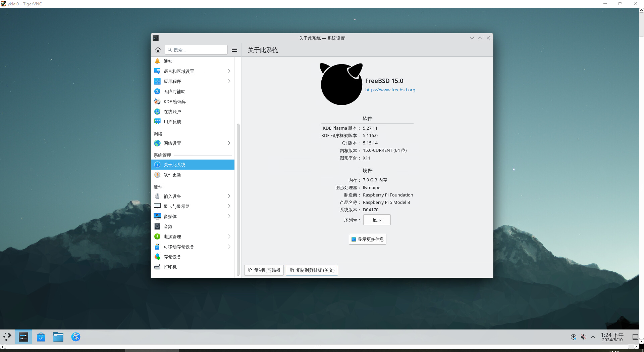Open the 存储设备 icon
Image resolution: width=644 pixels, height=352 pixels.
(x=157, y=257)
